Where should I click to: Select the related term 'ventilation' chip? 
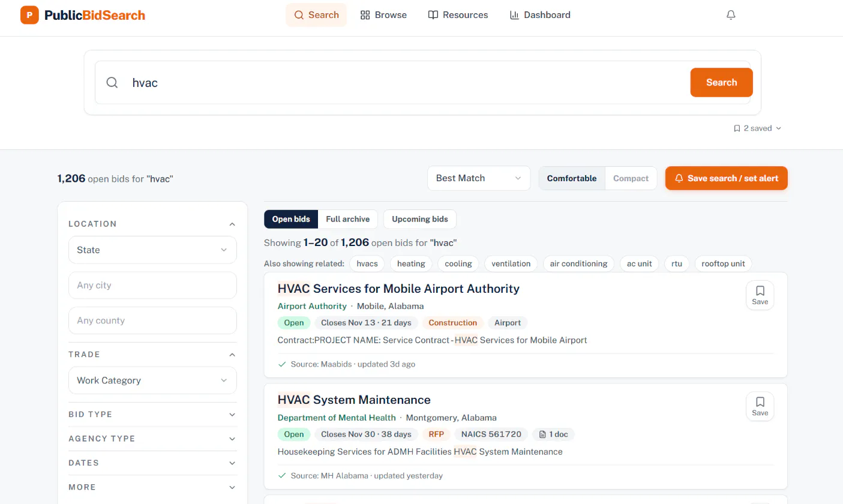[511, 263]
